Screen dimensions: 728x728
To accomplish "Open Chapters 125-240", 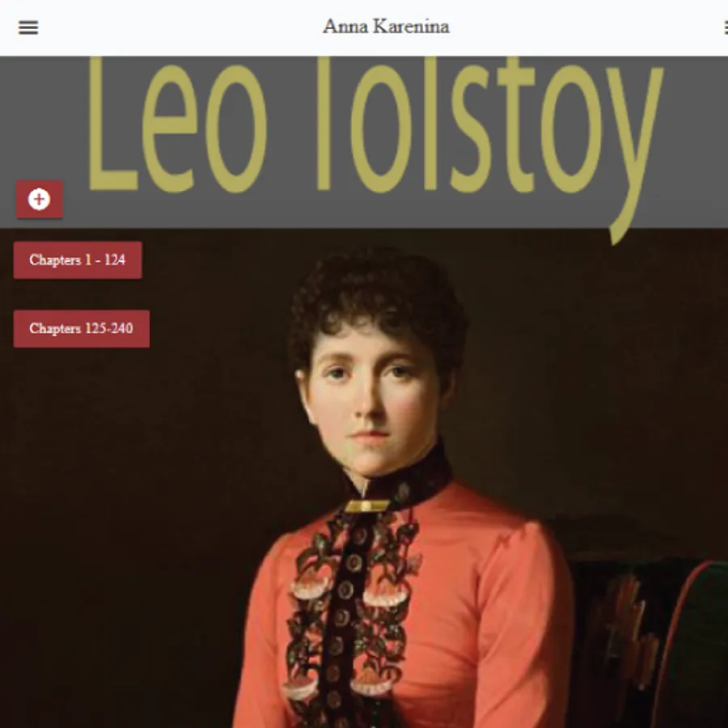I will tap(82, 328).
